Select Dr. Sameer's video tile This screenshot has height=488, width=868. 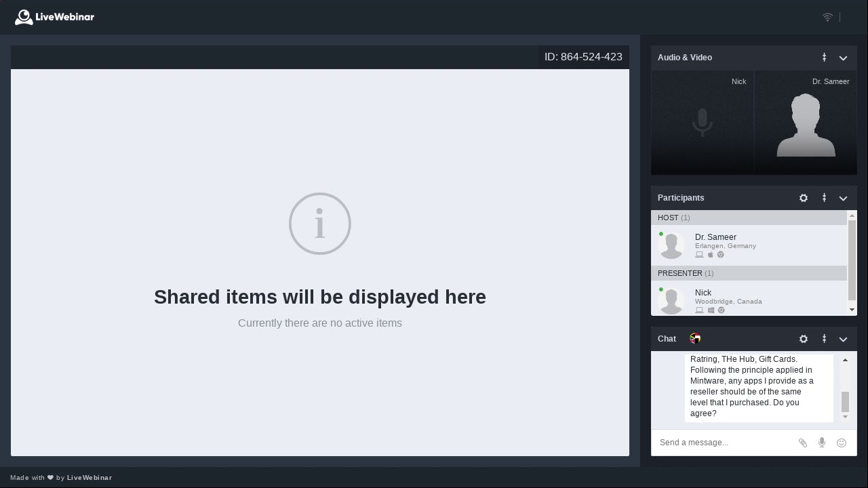point(806,123)
